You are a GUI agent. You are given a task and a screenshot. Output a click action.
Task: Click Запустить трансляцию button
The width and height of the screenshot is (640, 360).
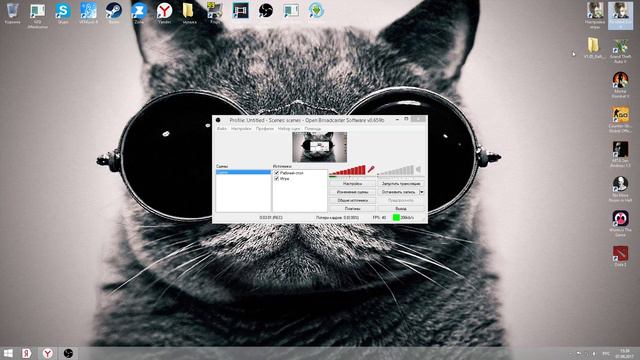tap(401, 184)
